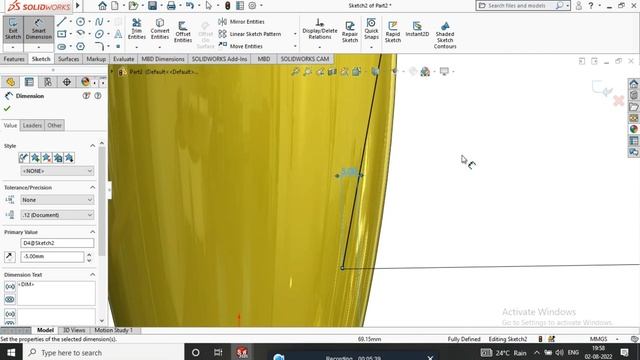Screen dimensions: 640x360
Task: Open Quick Snaps tool
Action: (x=371, y=29)
